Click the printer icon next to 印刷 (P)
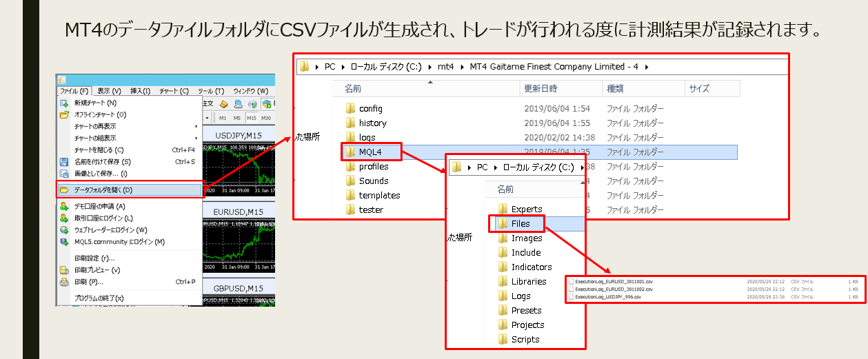 tap(64, 282)
